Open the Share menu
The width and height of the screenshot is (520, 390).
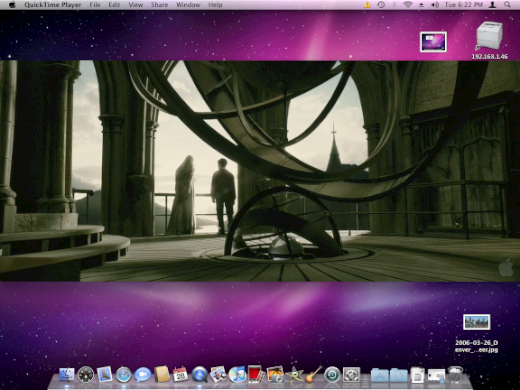point(159,5)
